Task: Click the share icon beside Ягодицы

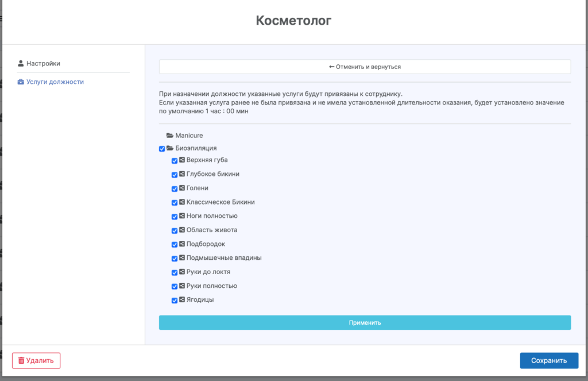Action: (x=181, y=299)
